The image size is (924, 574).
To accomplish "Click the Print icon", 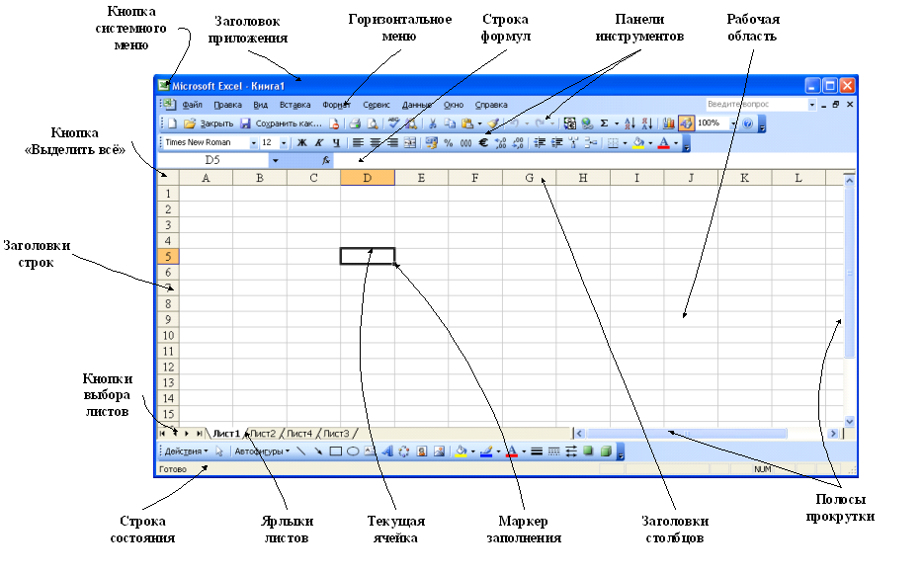I will [355, 123].
